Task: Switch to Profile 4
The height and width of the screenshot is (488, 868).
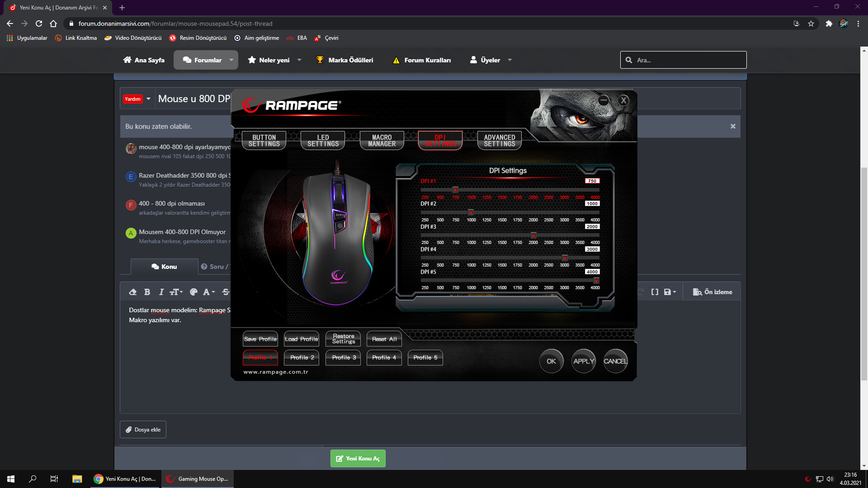Action: tap(384, 357)
